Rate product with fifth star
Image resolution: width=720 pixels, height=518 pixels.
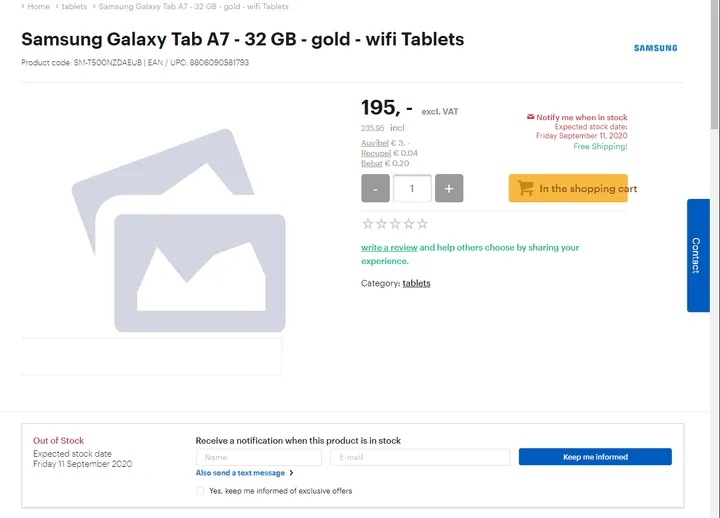point(423,224)
